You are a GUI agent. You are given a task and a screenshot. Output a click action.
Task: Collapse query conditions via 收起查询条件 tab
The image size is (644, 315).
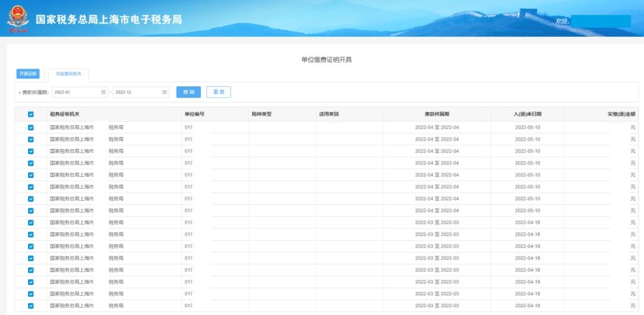69,74
